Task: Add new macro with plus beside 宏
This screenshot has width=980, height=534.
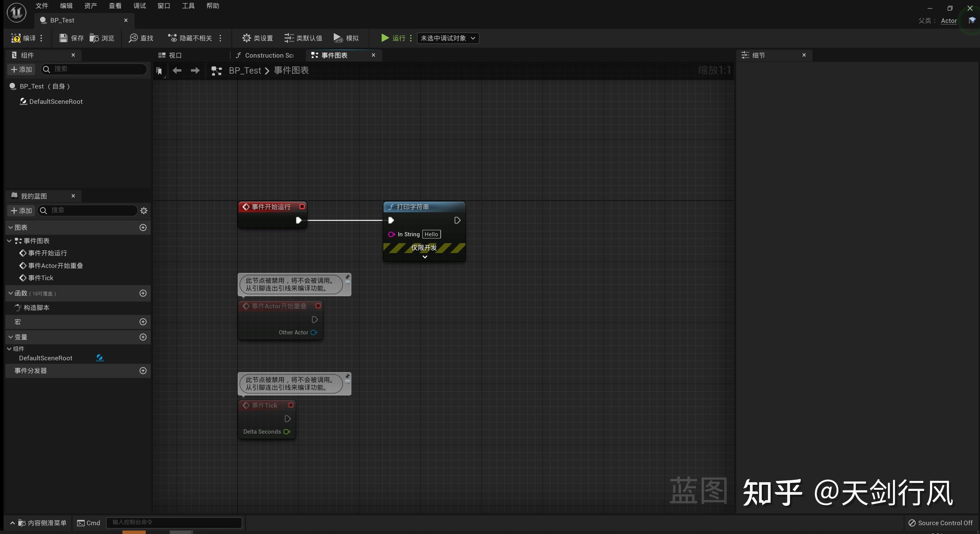Action: click(x=143, y=322)
